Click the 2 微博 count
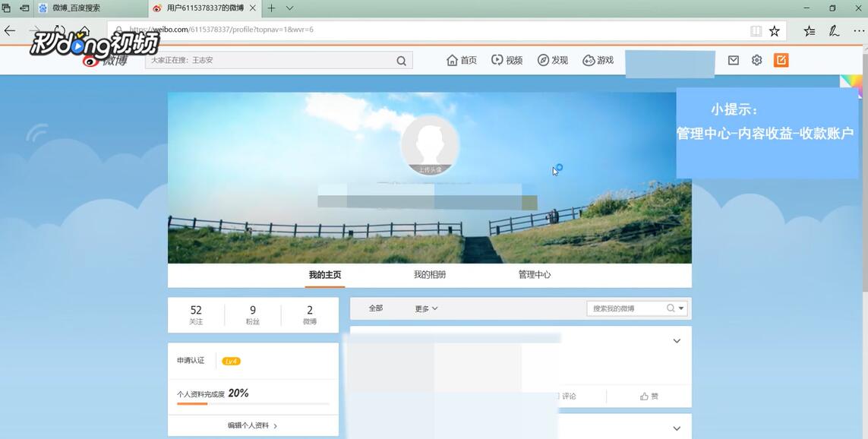868x439 pixels. tap(309, 315)
